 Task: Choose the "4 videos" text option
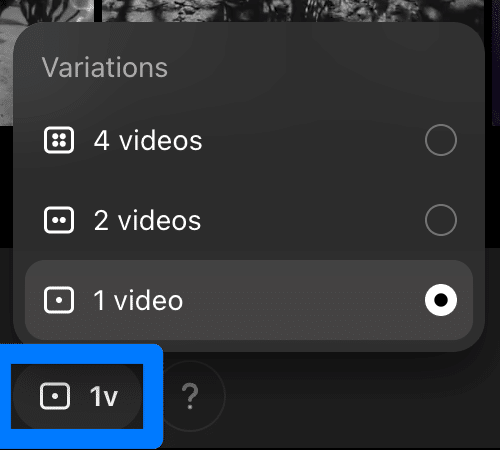coord(148,141)
